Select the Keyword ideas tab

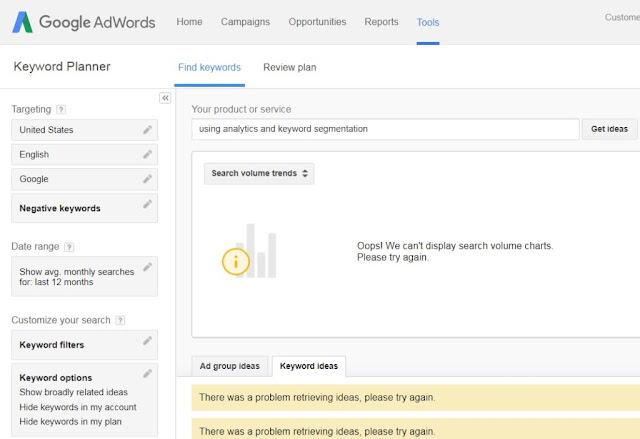(309, 366)
